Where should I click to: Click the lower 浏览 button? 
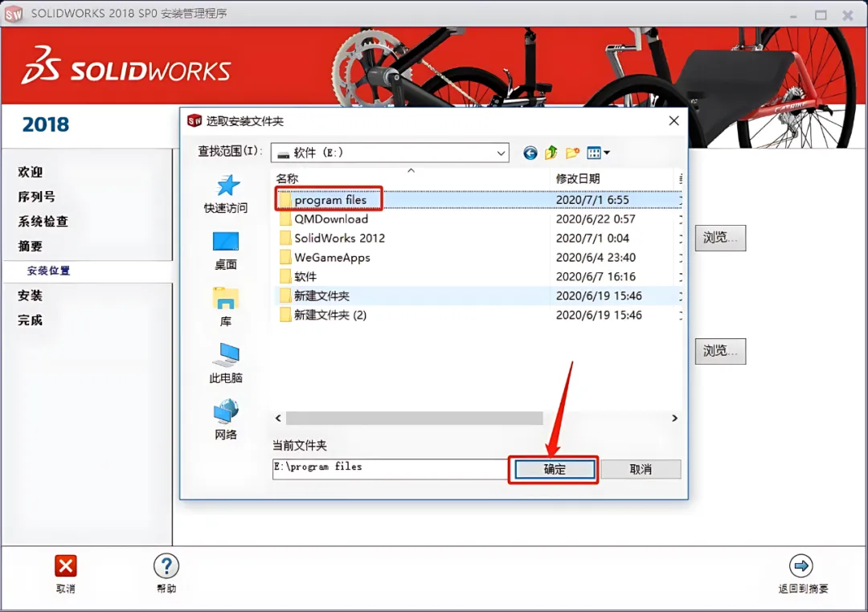tap(720, 351)
